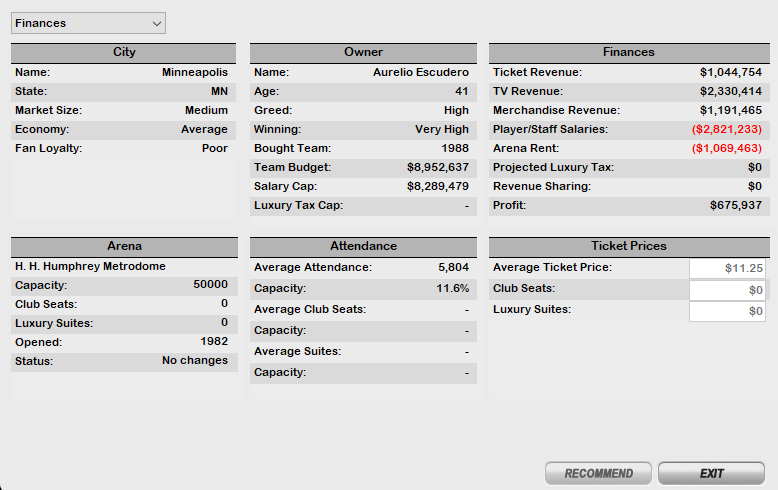
Task: Select the Finances panel header
Action: pyautogui.click(x=628, y=52)
